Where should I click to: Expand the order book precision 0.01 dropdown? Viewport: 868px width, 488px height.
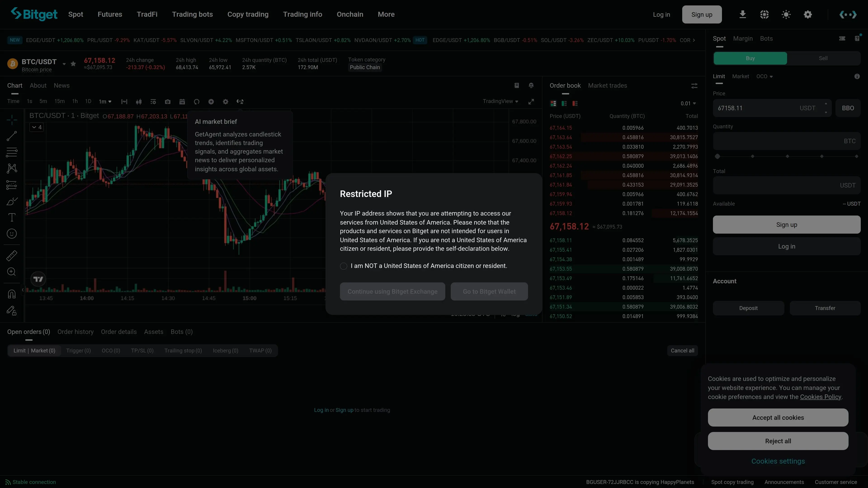click(688, 103)
